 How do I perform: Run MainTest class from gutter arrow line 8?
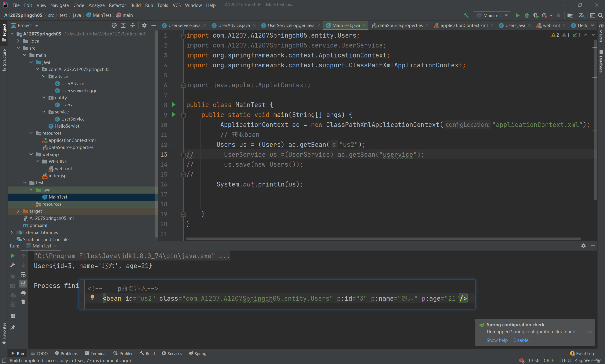[174, 105]
